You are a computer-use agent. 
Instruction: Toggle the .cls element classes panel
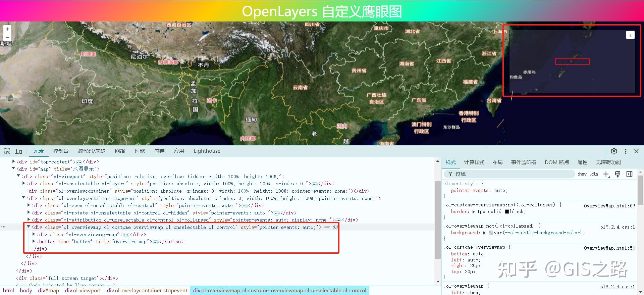[594, 174]
